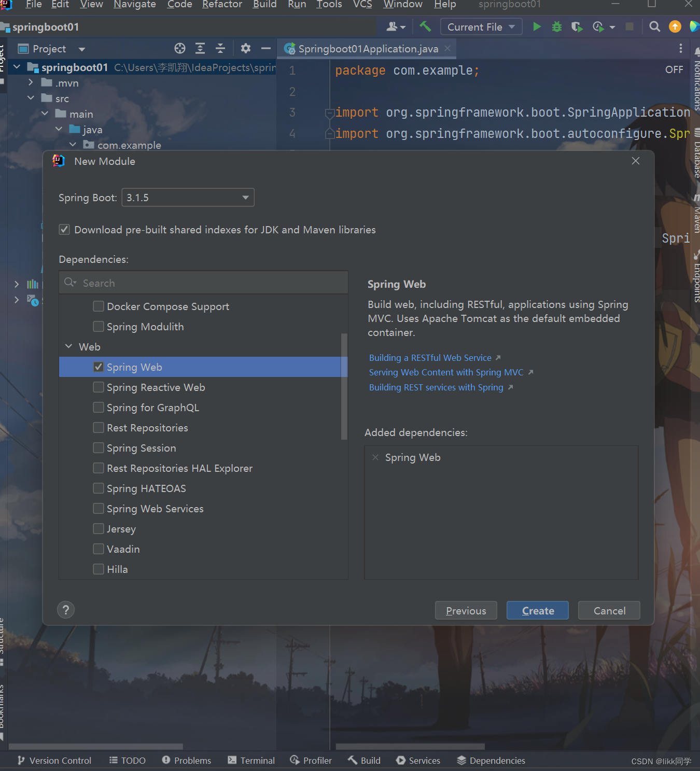Click the Create button
The width and height of the screenshot is (700, 771).
coord(538,610)
